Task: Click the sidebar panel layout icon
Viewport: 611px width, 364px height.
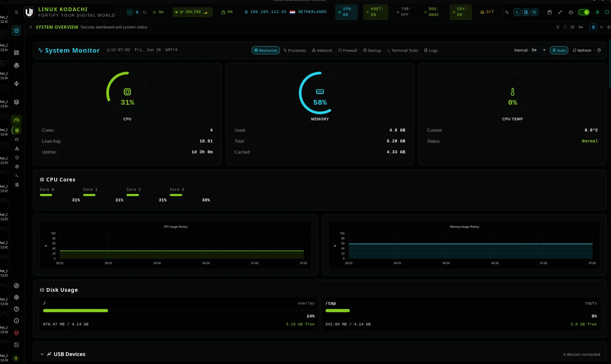Action: pyautogui.click(x=16, y=345)
